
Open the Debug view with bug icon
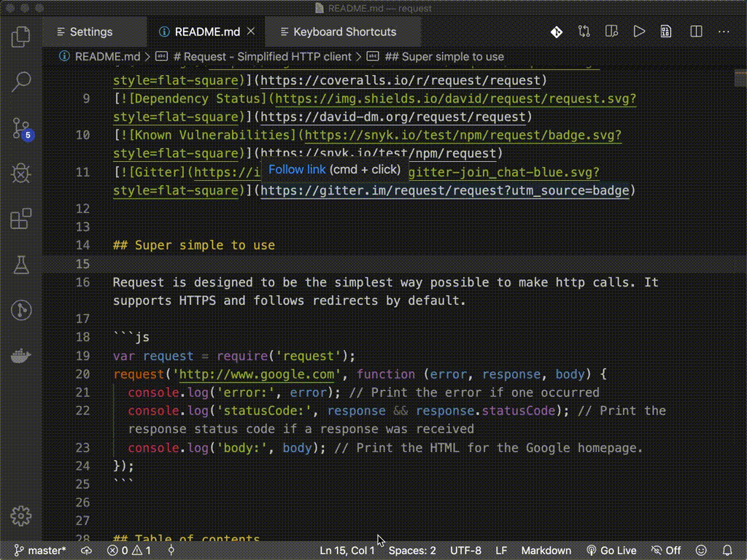[x=21, y=174]
